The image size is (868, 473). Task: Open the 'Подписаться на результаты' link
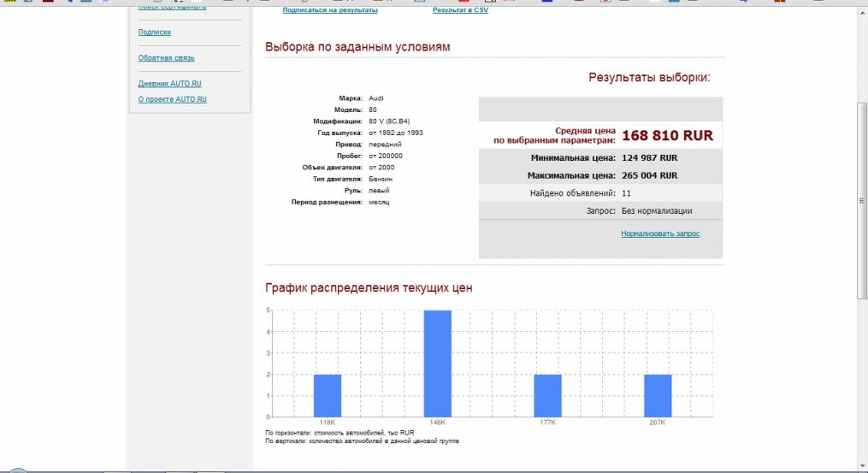(330, 10)
